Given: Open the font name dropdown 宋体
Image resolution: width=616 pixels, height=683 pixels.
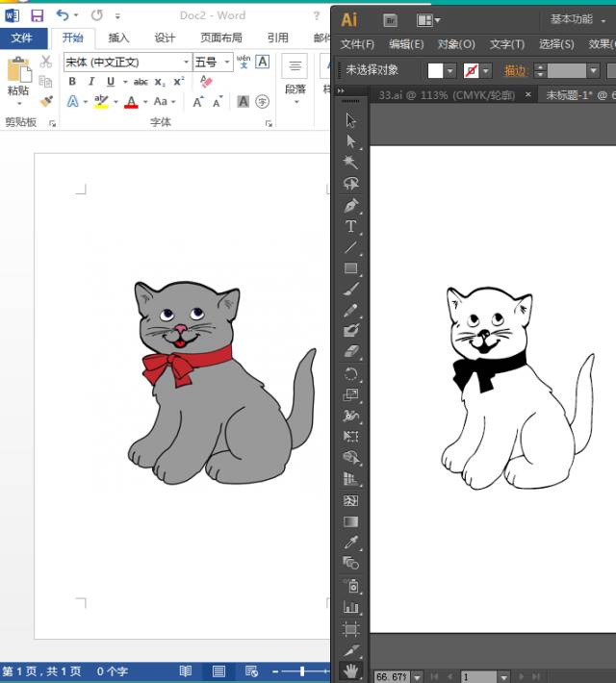Looking at the screenshot, I should [186, 62].
